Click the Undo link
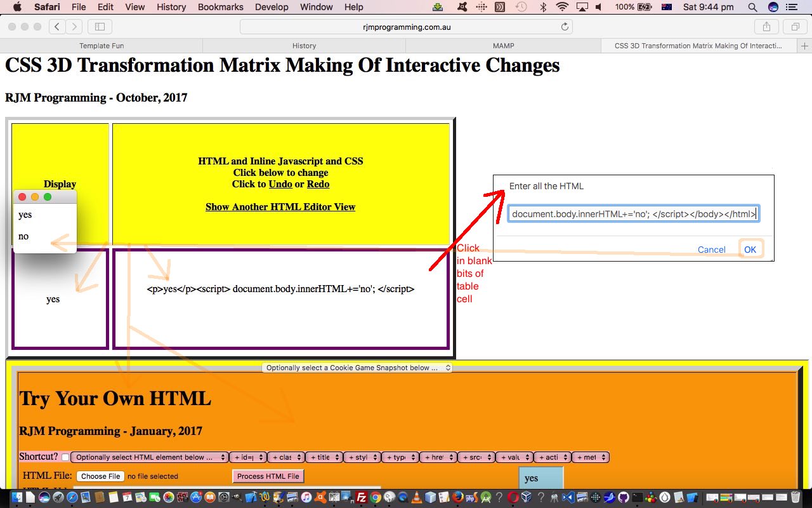The width and height of the screenshot is (812, 508). pos(280,184)
